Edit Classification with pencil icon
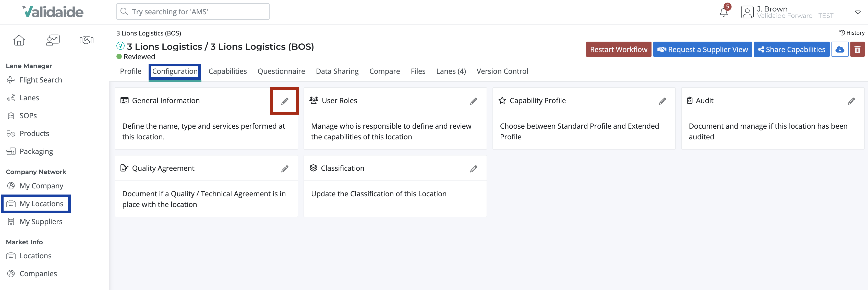 pyautogui.click(x=473, y=168)
